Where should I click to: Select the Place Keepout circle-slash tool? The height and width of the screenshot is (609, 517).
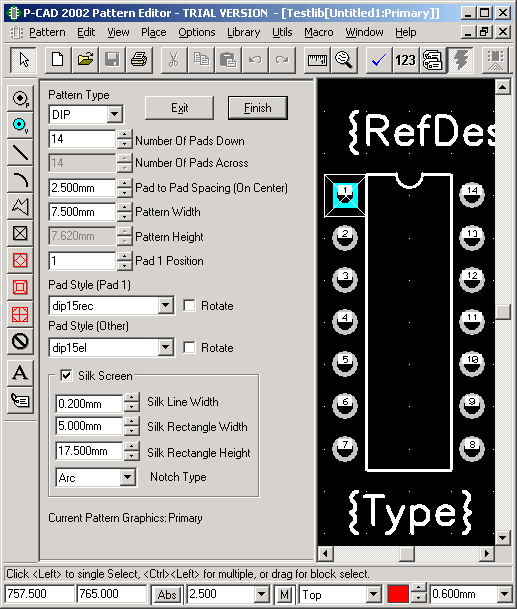pyautogui.click(x=20, y=341)
